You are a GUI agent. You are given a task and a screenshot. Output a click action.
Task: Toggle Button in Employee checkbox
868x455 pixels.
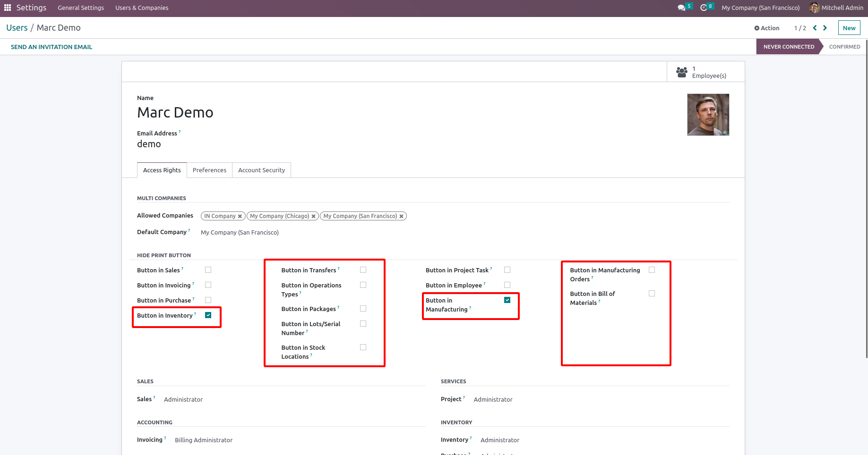point(507,285)
